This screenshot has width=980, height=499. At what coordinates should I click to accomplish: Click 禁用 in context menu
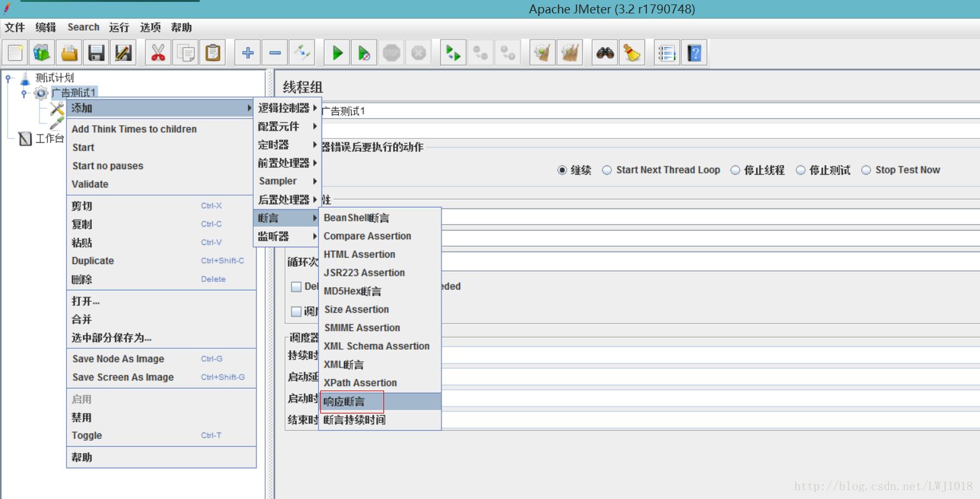(x=161, y=417)
